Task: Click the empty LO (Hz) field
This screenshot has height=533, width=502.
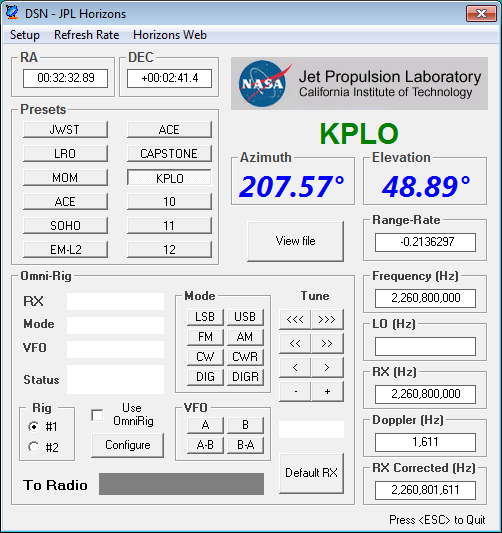Action: pos(426,346)
